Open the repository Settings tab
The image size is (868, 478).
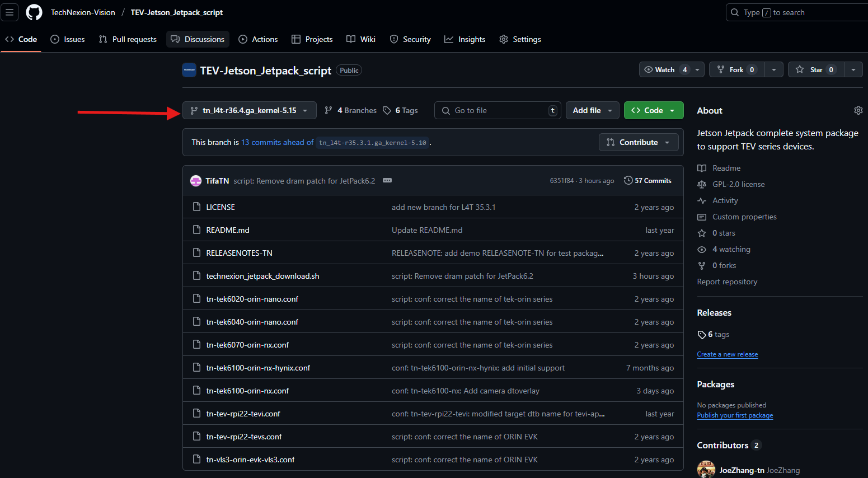520,39
